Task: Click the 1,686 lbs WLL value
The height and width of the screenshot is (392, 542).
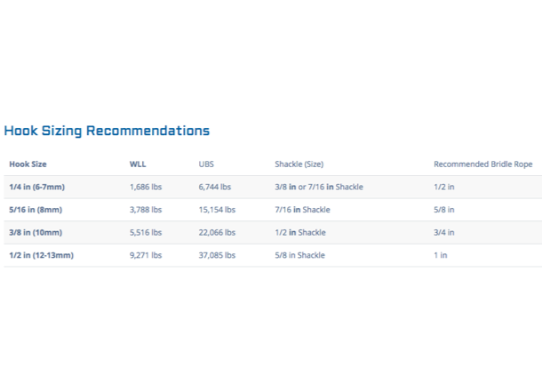Action: tap(146, 187)
